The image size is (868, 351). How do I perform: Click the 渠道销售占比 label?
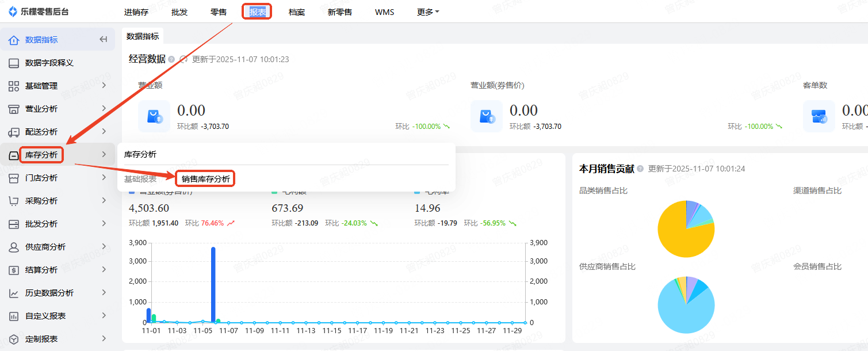[x=817, y=190]
